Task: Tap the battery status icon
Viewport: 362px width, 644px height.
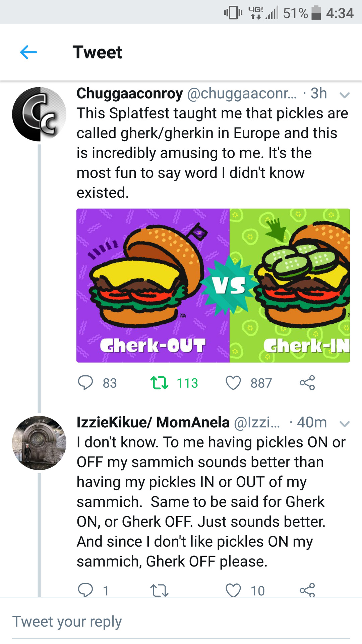Action: pos(316,13)
